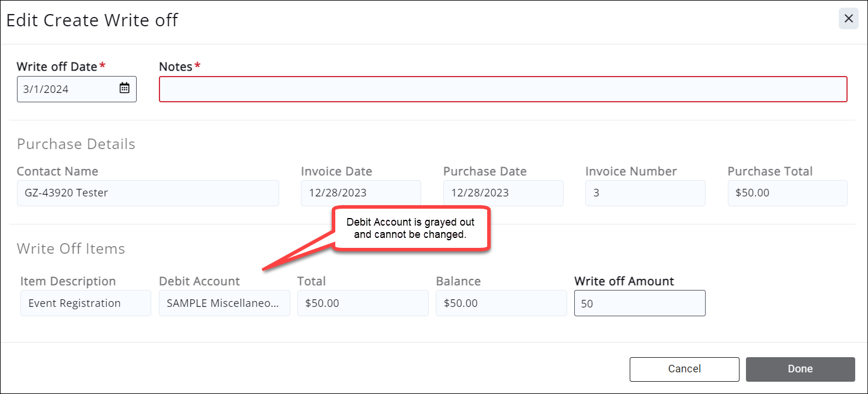Image resolution: width=868 pixels, height=394 pixels.
Task: Click the Purchase Details section heading
Action: pos(76,144)
